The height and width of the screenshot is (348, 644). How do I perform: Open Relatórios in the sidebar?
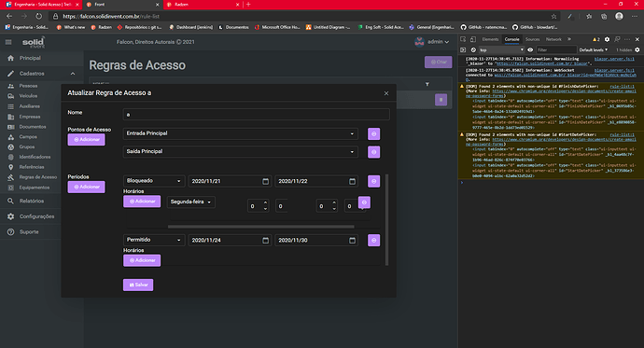32,202
